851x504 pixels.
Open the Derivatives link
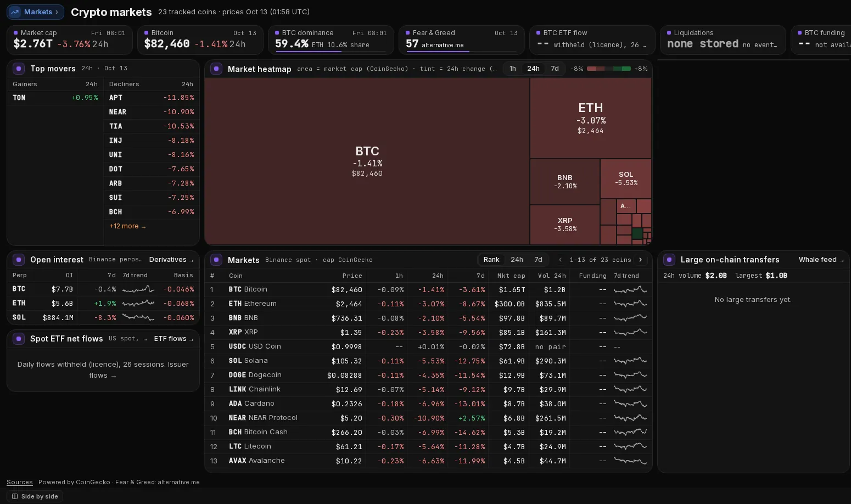(171, 260)
